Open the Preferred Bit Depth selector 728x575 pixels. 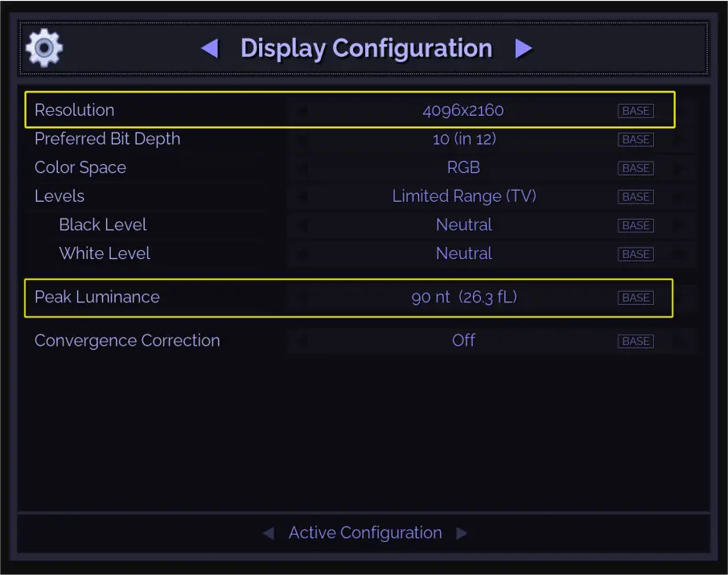coord(464,139)
